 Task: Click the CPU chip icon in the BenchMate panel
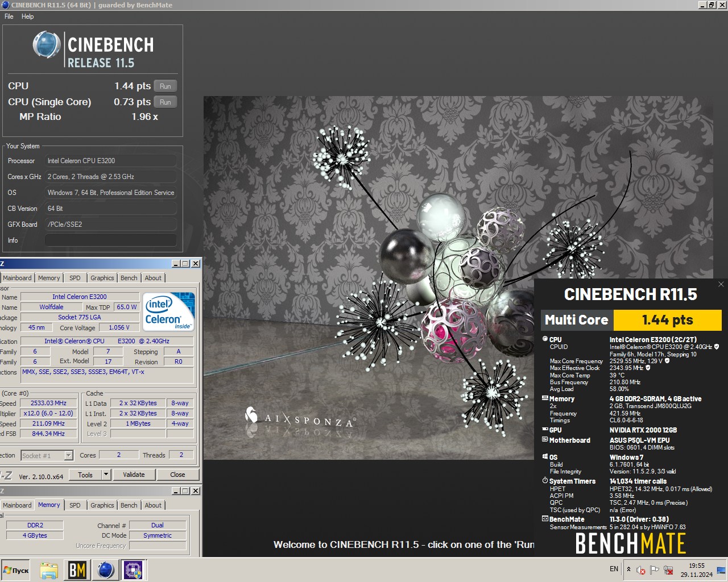point(545,339)
